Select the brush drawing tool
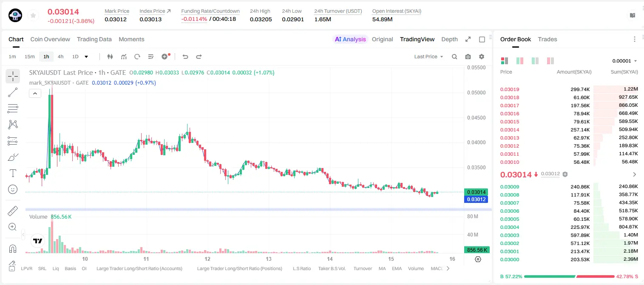Image resolution: width=644 pixels, height=285 pixels. click(13, 157)
